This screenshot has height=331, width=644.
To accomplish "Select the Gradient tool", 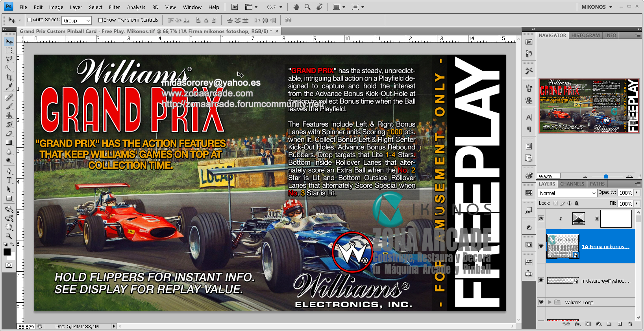I will tap(9, 142).
